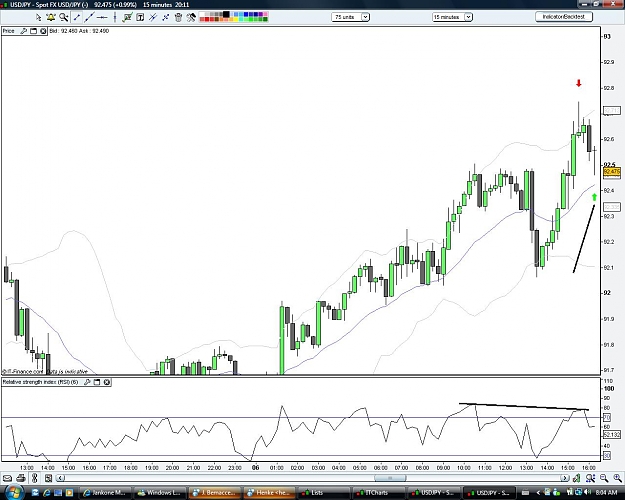
Task: Open the hammer tools settings icon
Action: pyautogui.click(x=191, y=17)
